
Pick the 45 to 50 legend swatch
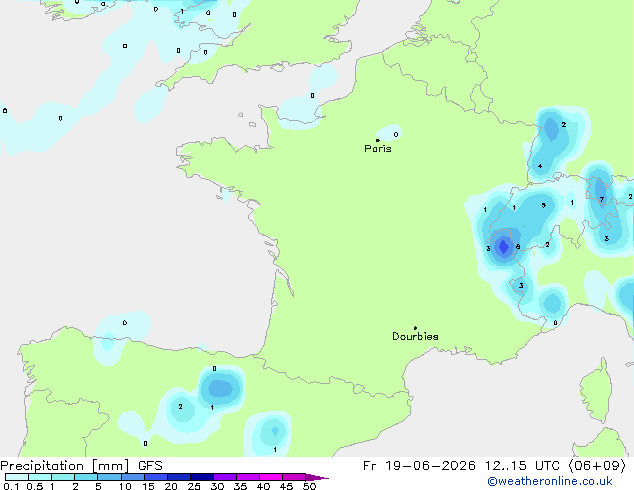[x=294, y=477]
